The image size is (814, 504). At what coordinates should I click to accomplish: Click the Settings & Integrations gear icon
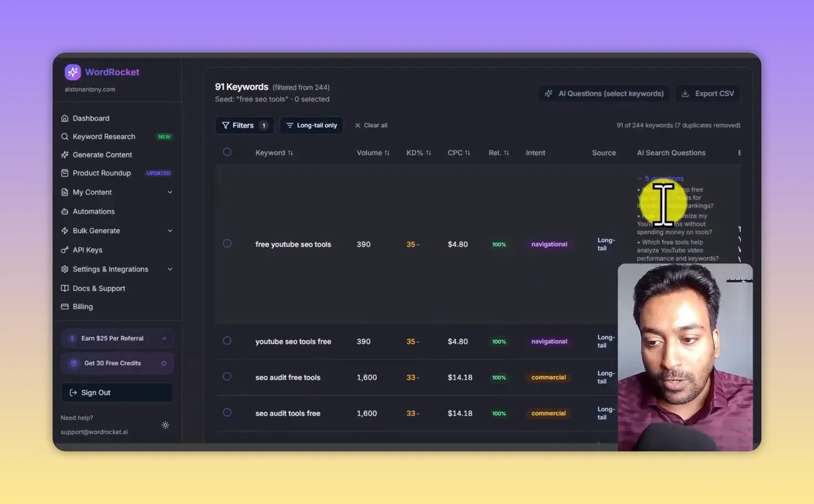(65, 269)
